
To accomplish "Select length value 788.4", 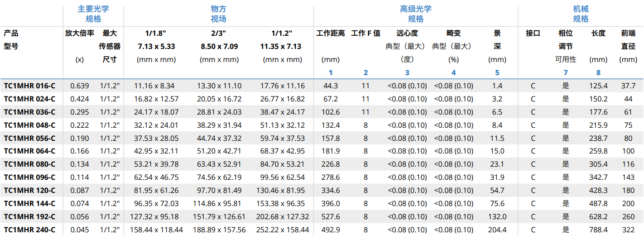I will 598,230.
